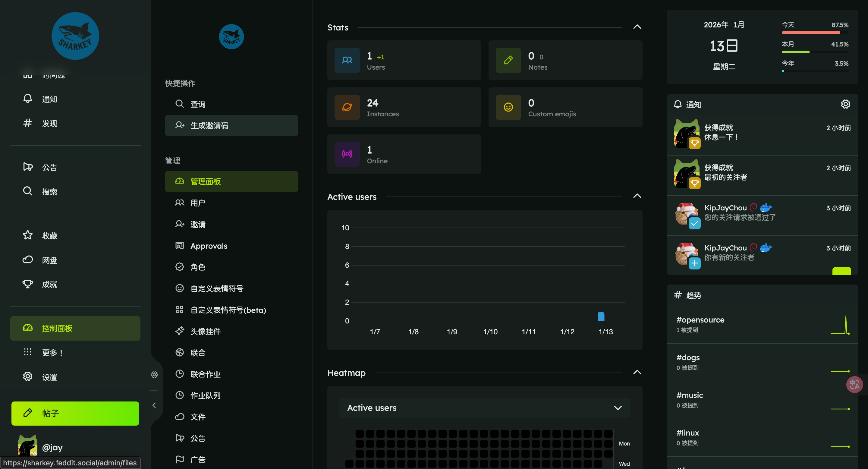Screen dimensions: 868x469
Task: Collapse the Stats section
Action: 637,27
